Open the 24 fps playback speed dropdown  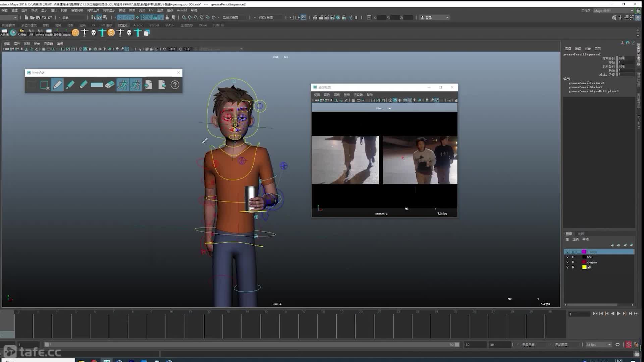598,345
